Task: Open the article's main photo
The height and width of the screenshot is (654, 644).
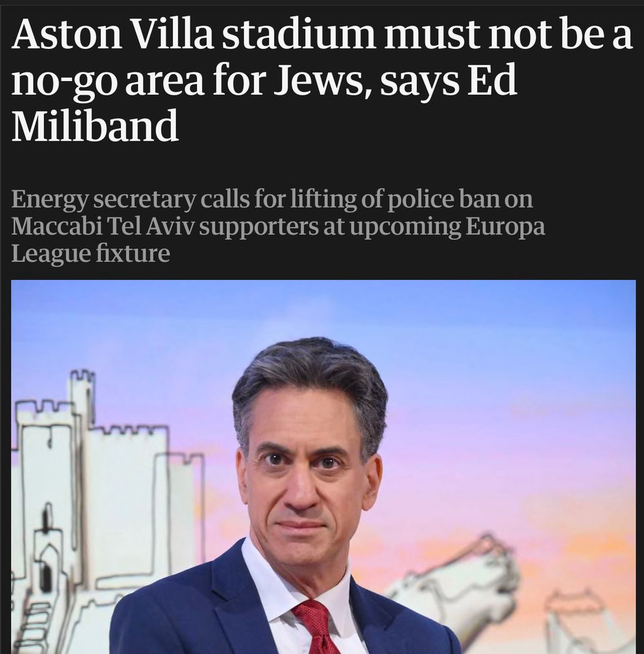Action: [x=323, y=467]
